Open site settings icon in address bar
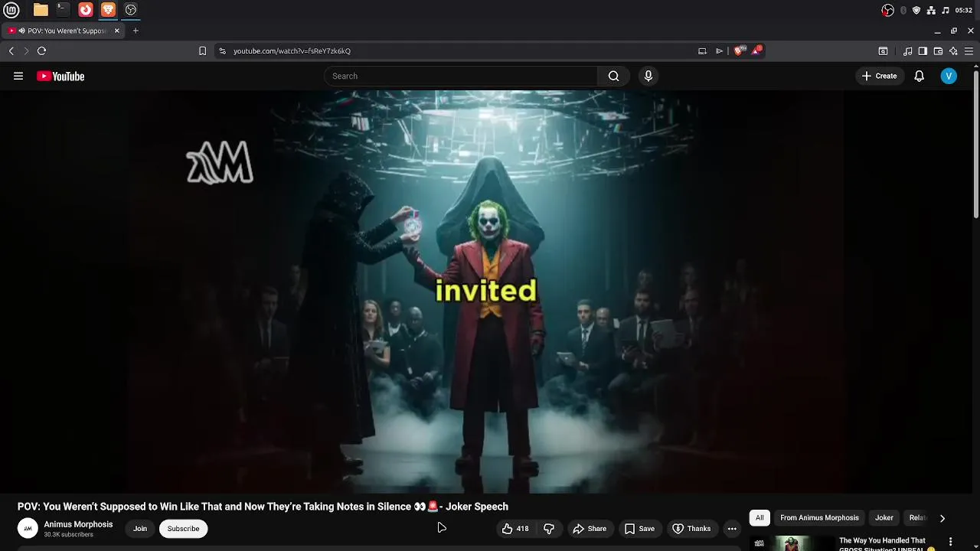The height and width of the screenshot is (551, 980). coord(222,51)
